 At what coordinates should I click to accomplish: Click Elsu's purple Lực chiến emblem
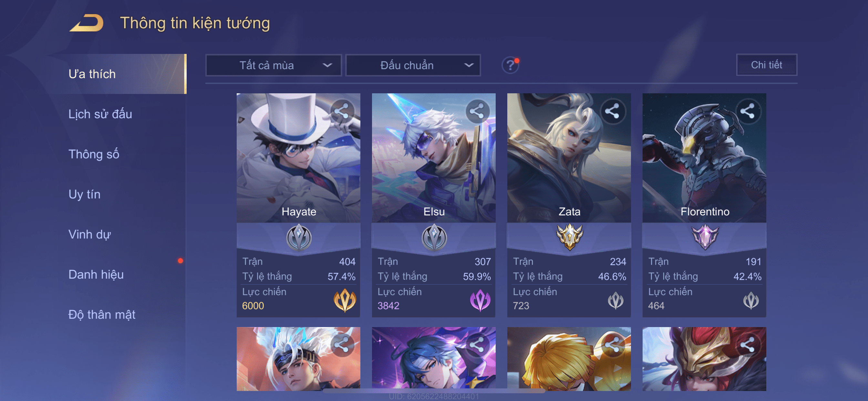point(480,300)
